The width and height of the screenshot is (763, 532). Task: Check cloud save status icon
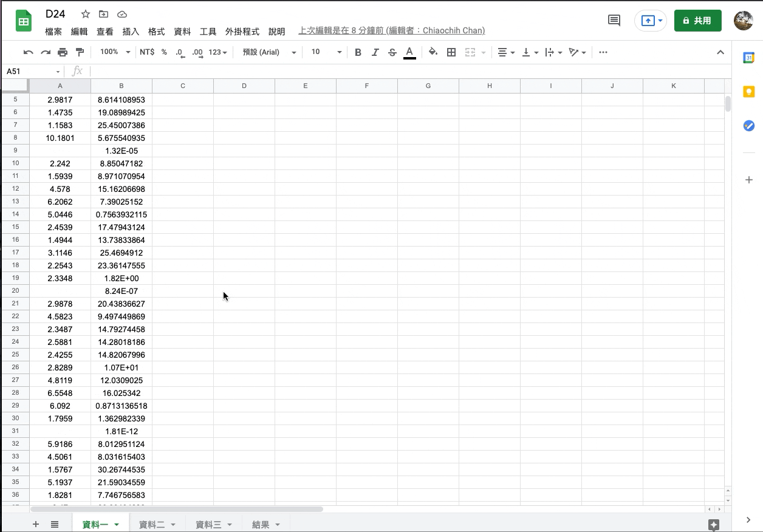click(122, 14)
